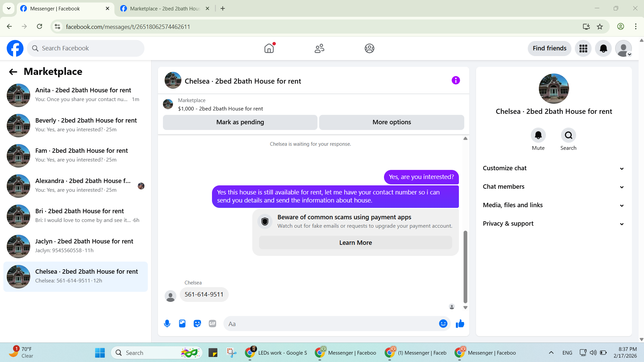Click Mark as pending button
Screen dimensions: 644x362
(x=240, y=122)
